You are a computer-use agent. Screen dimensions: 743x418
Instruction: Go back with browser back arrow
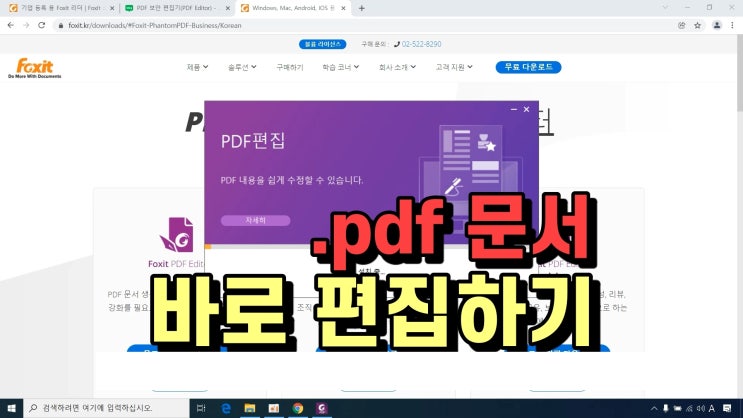10,25
